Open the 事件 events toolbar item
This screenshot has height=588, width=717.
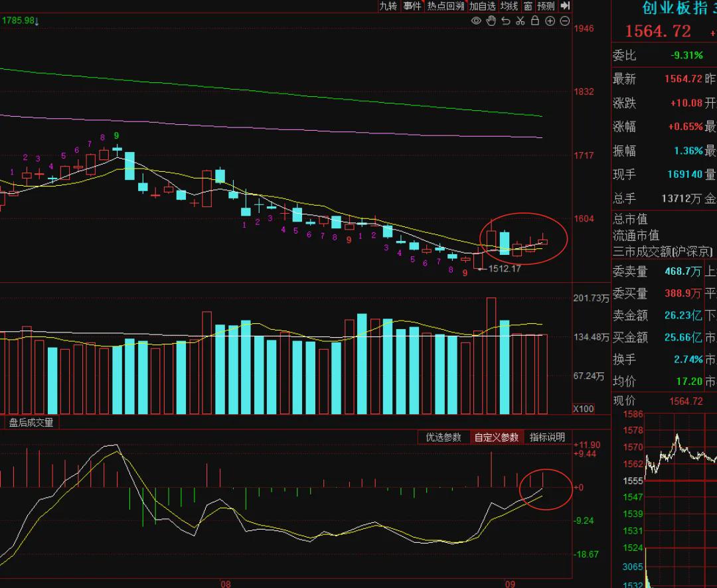pos(412,6)
